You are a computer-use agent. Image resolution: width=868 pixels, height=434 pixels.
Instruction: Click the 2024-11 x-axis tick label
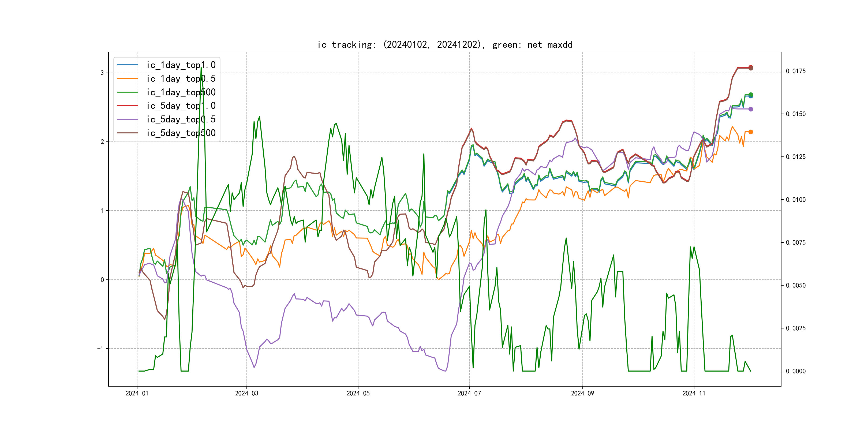point(694,393)
